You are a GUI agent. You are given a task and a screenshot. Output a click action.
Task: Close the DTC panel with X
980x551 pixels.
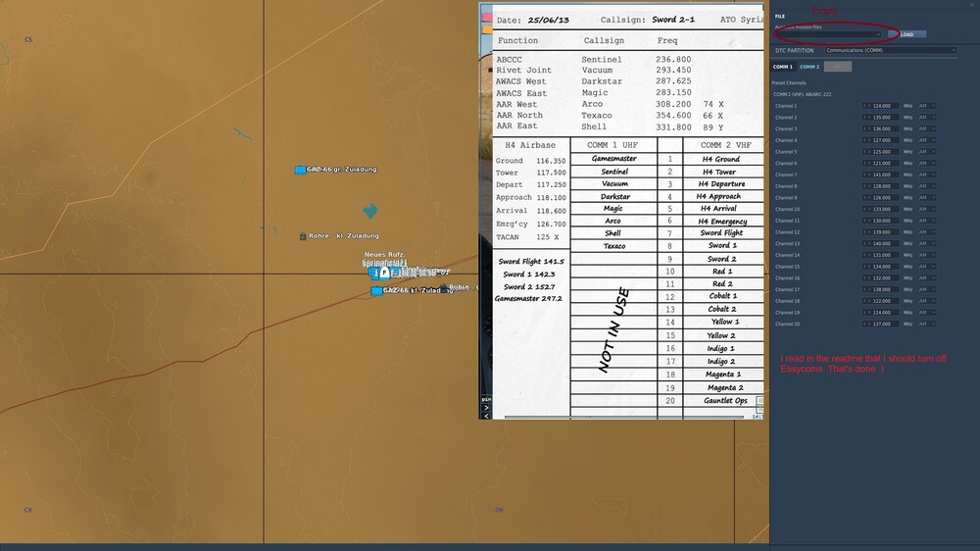tap(972, 4)
